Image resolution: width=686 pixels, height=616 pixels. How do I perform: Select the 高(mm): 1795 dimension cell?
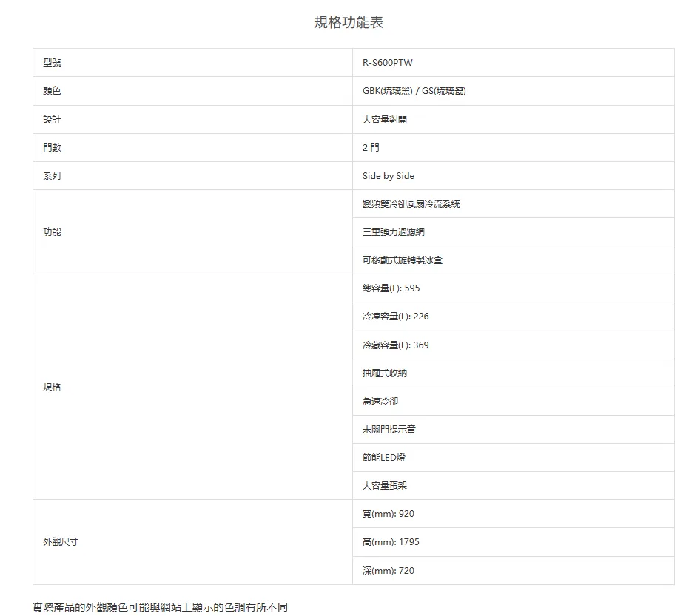point(391,541)
